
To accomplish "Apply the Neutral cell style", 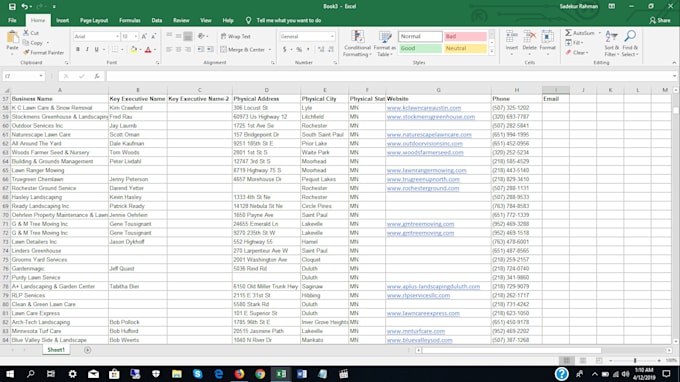I will click(x=465, y=48).
